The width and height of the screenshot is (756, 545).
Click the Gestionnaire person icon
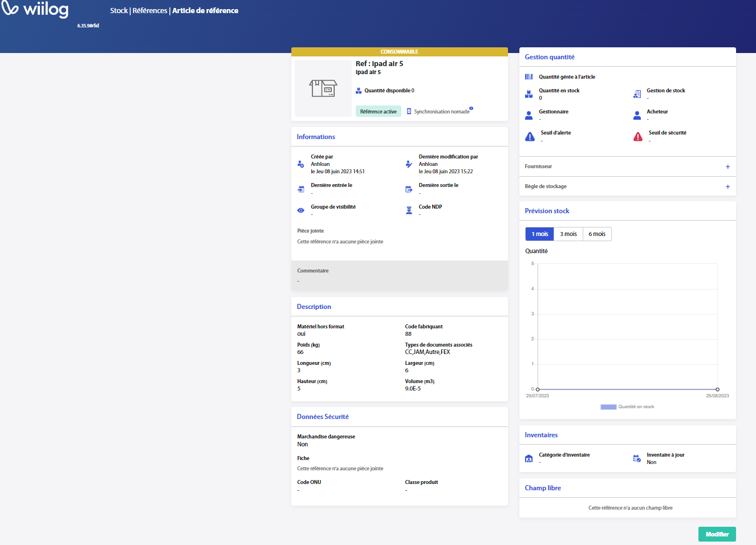[529, 115]
